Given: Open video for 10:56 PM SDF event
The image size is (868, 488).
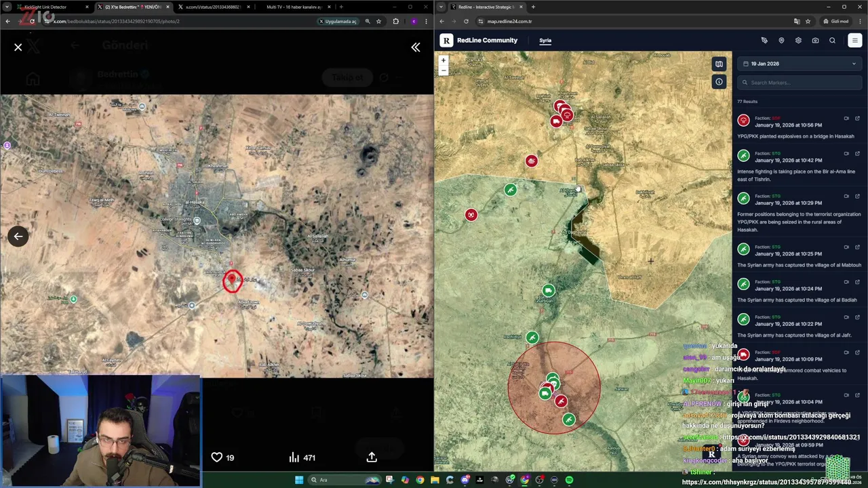Looking at the screenshot, I should [x=846, y=118].
